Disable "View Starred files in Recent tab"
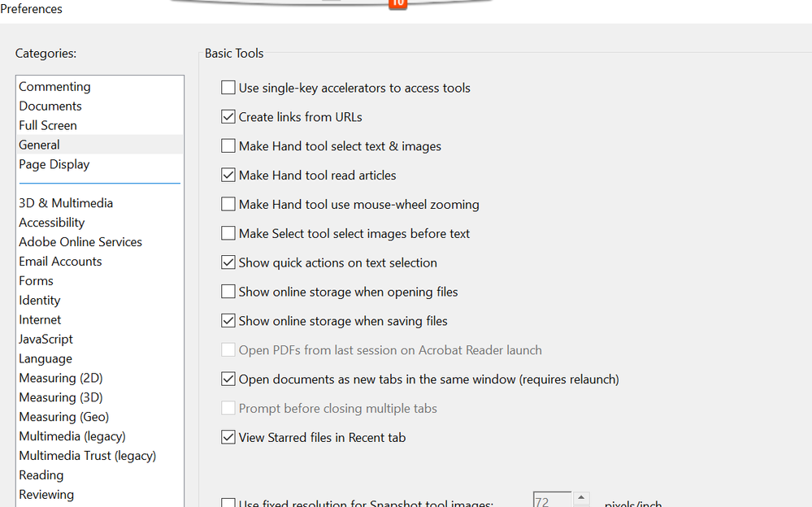This screenshot has width=812, height=507. pos(228,437)
